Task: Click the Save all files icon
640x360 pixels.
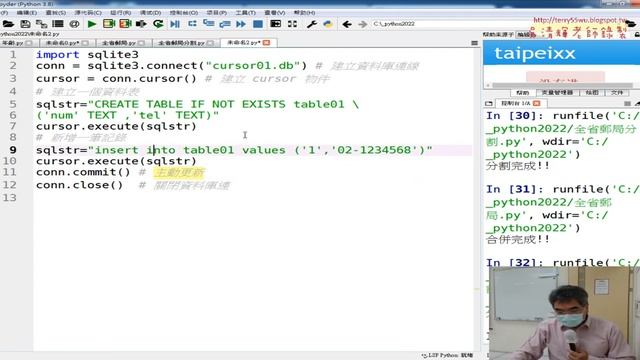Action: click(x=41, y=24)
